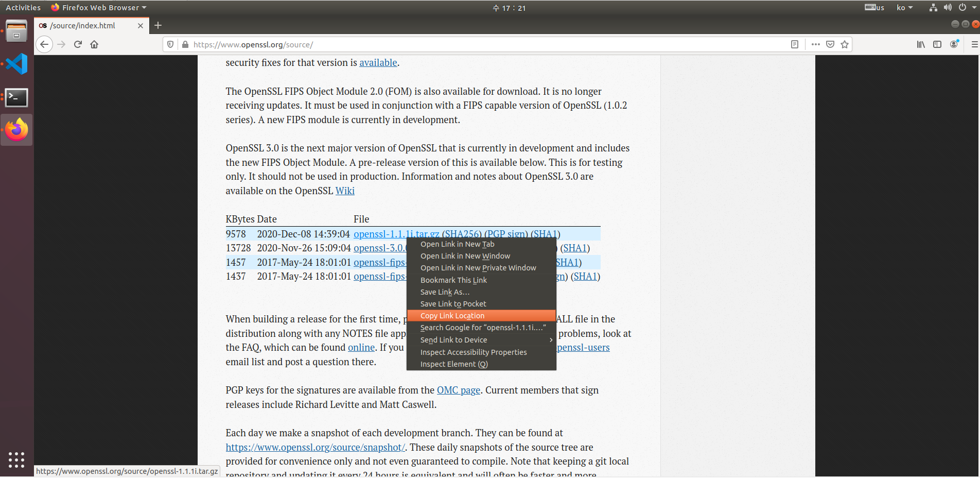Focus Firefox from the dock
The width and height of the screenshot is (980, 478).
pyautogui.click(x=16, y=129)
